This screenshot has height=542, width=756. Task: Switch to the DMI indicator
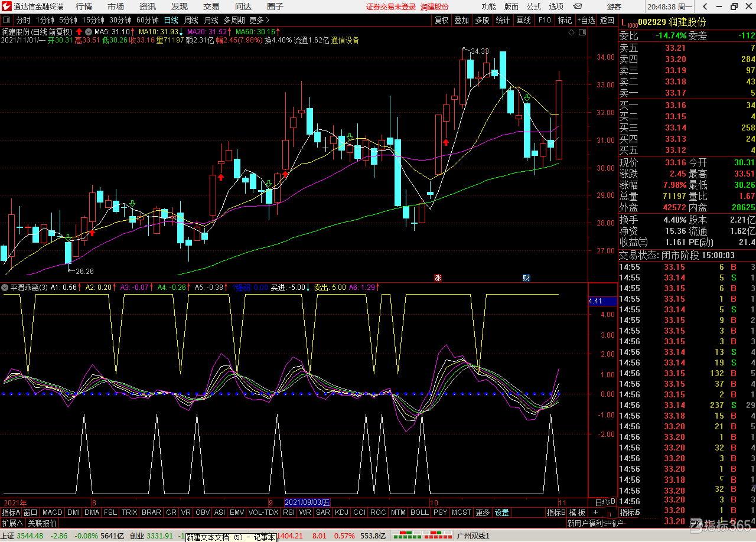point(73,512)
